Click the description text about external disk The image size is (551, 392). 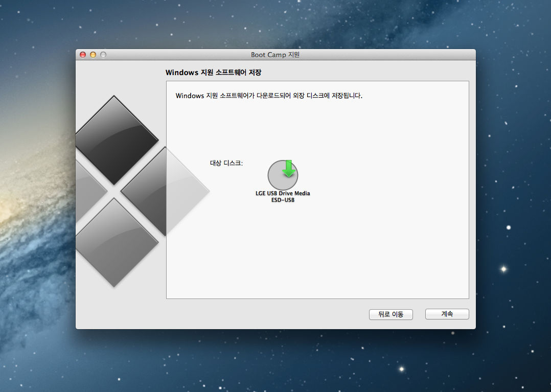(x=269, y=96)
